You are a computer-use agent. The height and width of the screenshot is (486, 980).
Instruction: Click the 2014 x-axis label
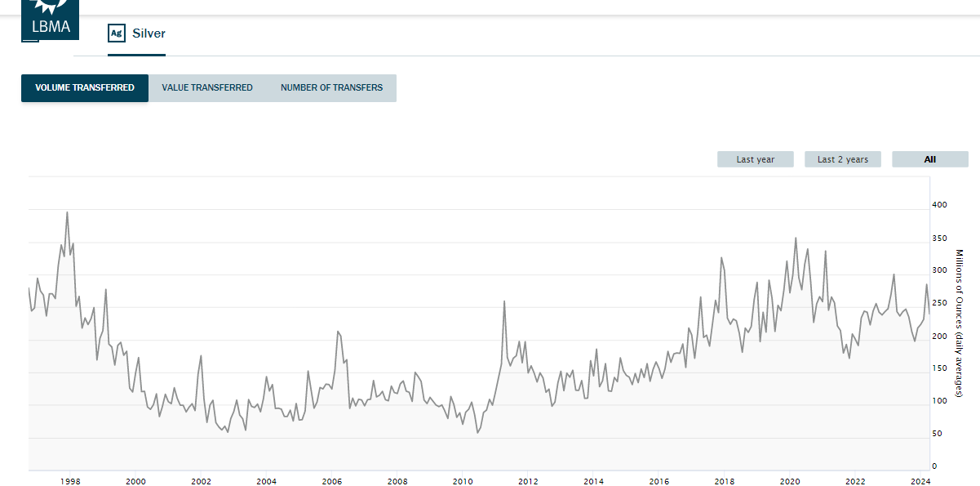coord(593,482)
